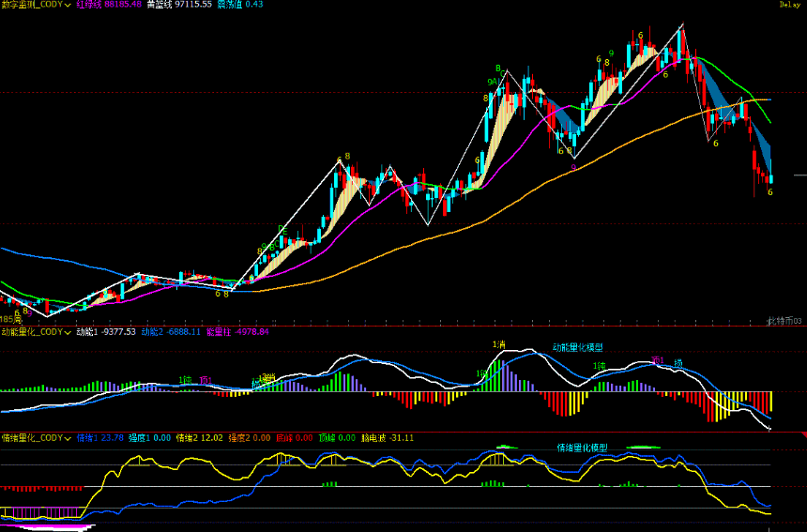Click the magenta 顶1 marker in momentum panel
Image resolution: width=807 pixels, height=532 pixels.
(x=658, y=360)
